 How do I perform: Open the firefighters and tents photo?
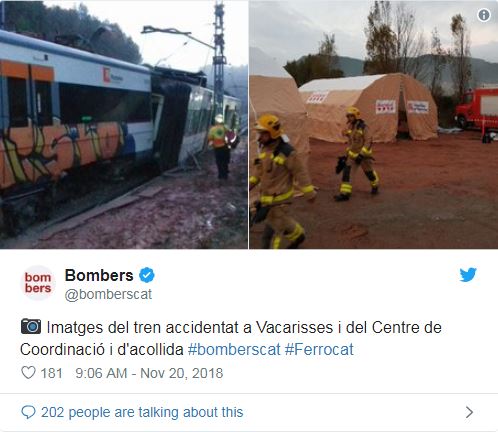374,124
